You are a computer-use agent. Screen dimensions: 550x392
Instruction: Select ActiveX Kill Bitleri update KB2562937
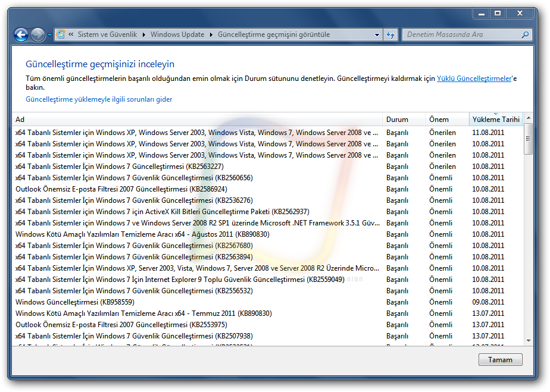coord(268,212)
